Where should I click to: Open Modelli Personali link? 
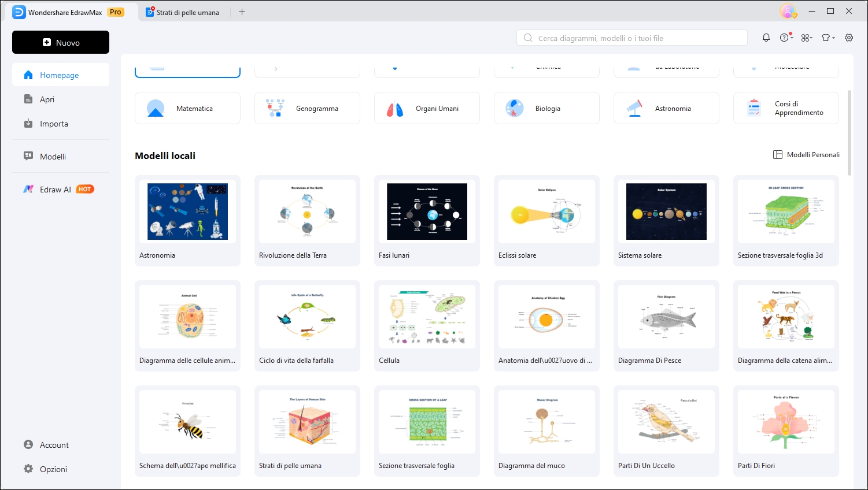coord(807,155)
